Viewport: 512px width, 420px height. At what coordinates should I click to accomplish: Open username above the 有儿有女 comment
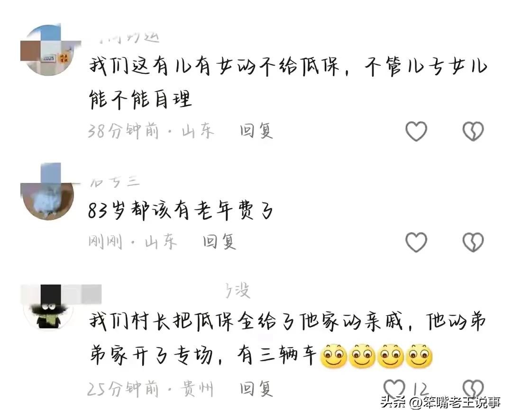point(125,37)
